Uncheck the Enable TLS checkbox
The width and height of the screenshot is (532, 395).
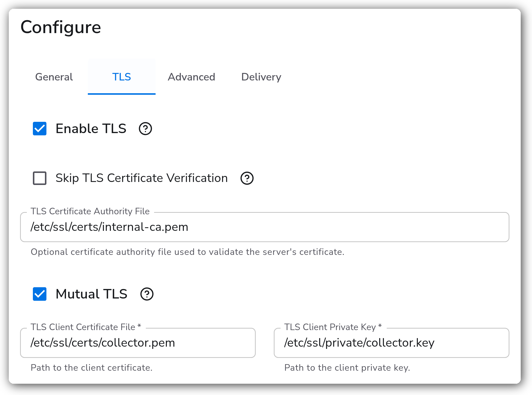click(x=40, y=129)
